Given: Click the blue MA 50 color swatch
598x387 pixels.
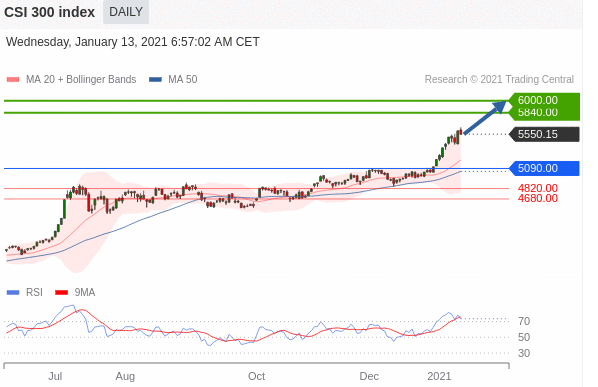Looking at the screenshot, I should coord(155,80).
